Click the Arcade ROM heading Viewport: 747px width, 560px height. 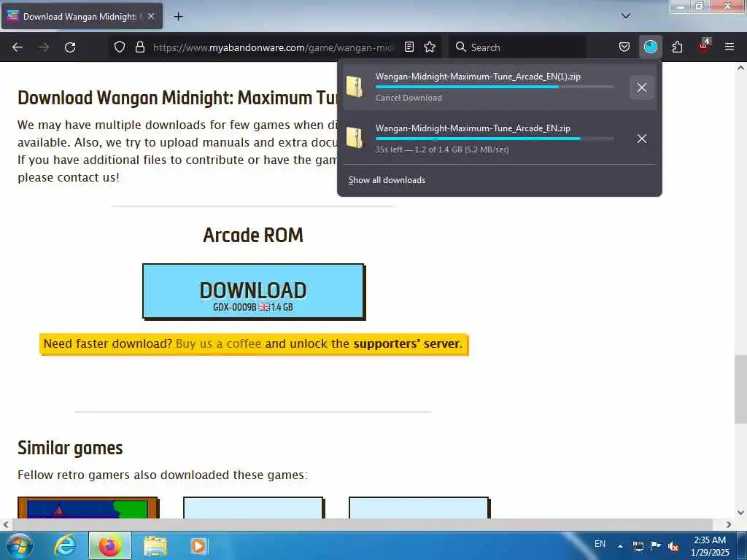[253, 236]
